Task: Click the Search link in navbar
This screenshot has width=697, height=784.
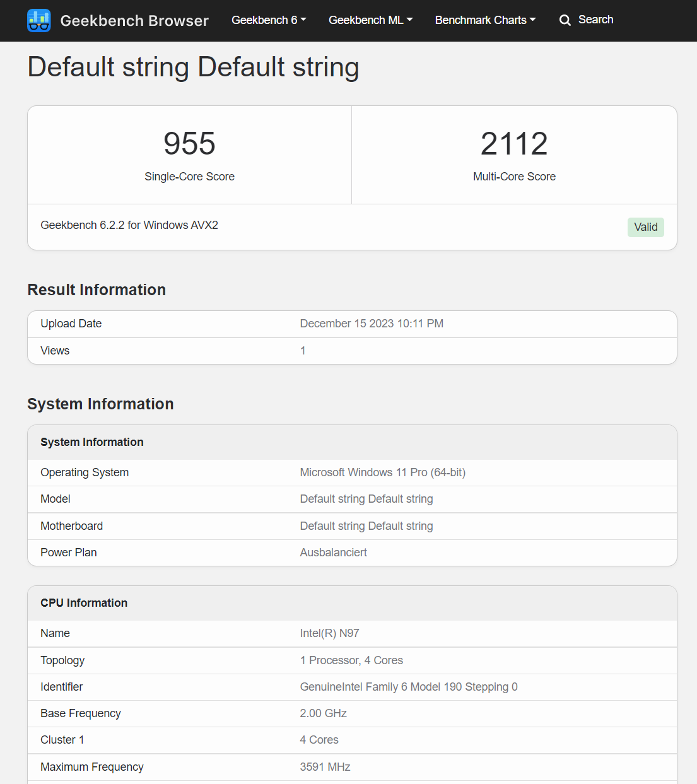Action: tap(595, 20)
